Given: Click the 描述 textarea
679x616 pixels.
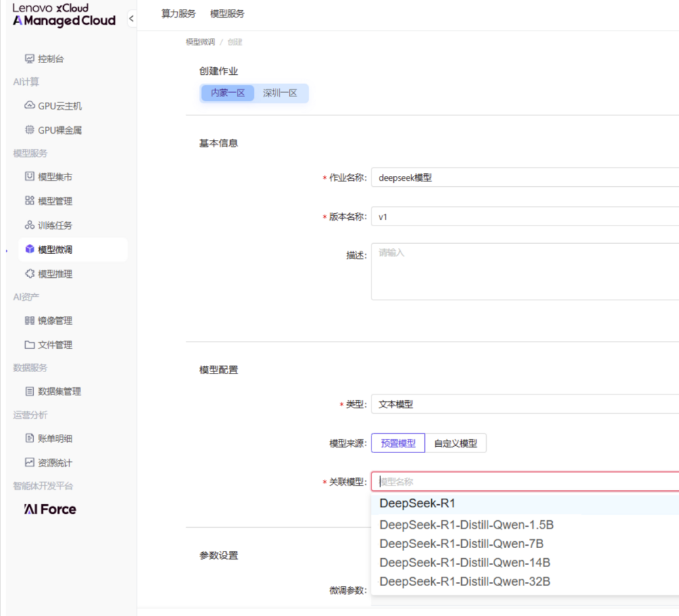Looking at the screenshot, I should tap(525, 271).
